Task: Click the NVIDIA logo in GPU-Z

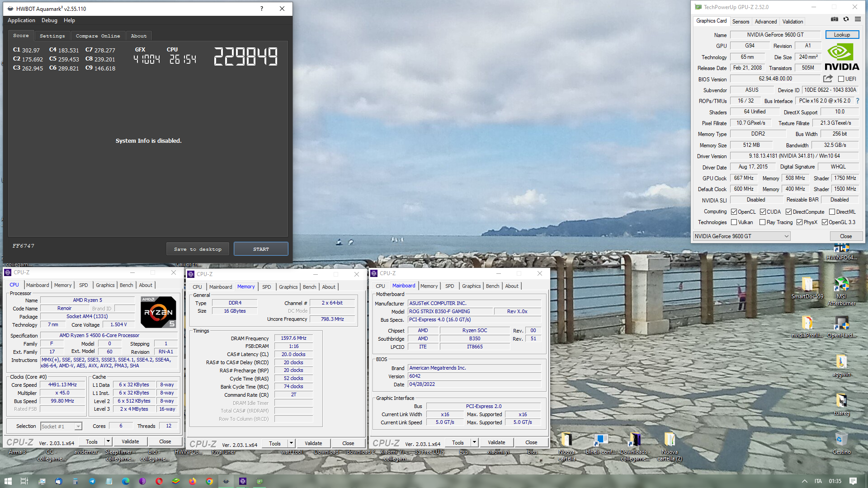Action: (842, 57)
